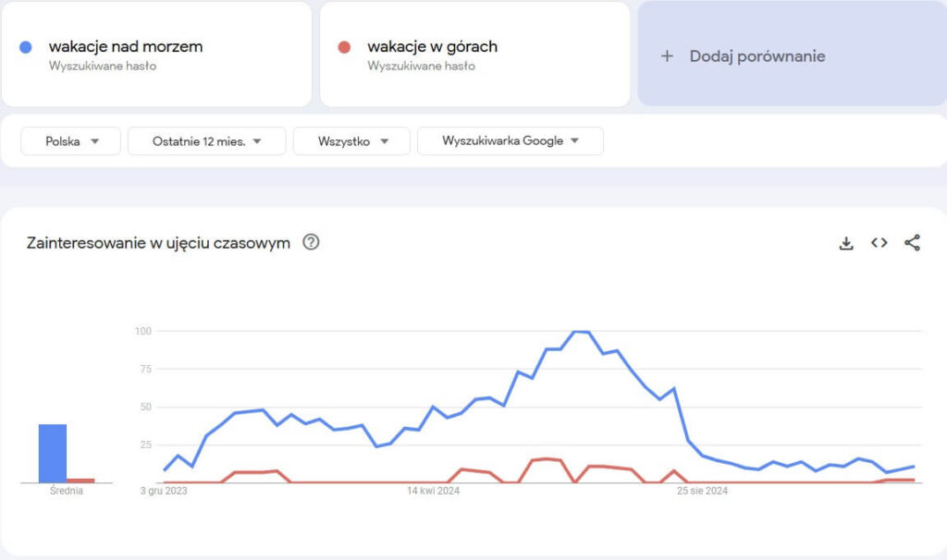Share the interest over time chart
Image resolution: width=947 pixels, height=560 pixels.
912,243
